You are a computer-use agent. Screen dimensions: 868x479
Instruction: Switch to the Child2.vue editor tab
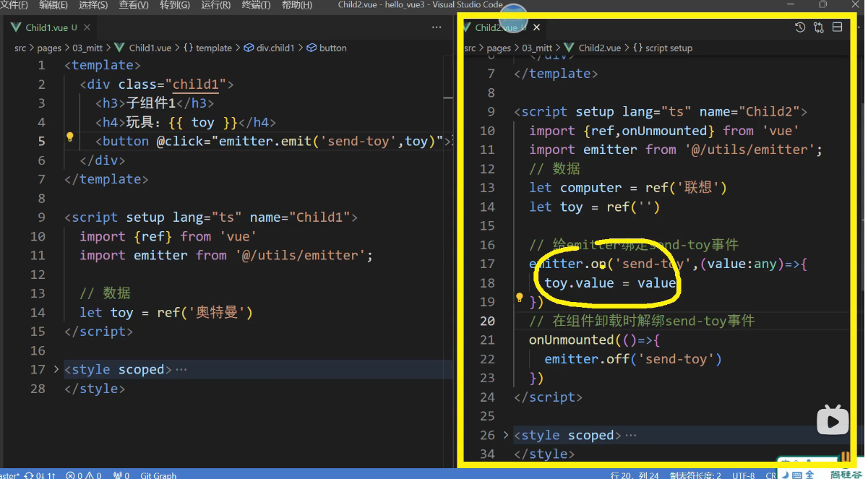pyautogui.click(x=495, y=27)
